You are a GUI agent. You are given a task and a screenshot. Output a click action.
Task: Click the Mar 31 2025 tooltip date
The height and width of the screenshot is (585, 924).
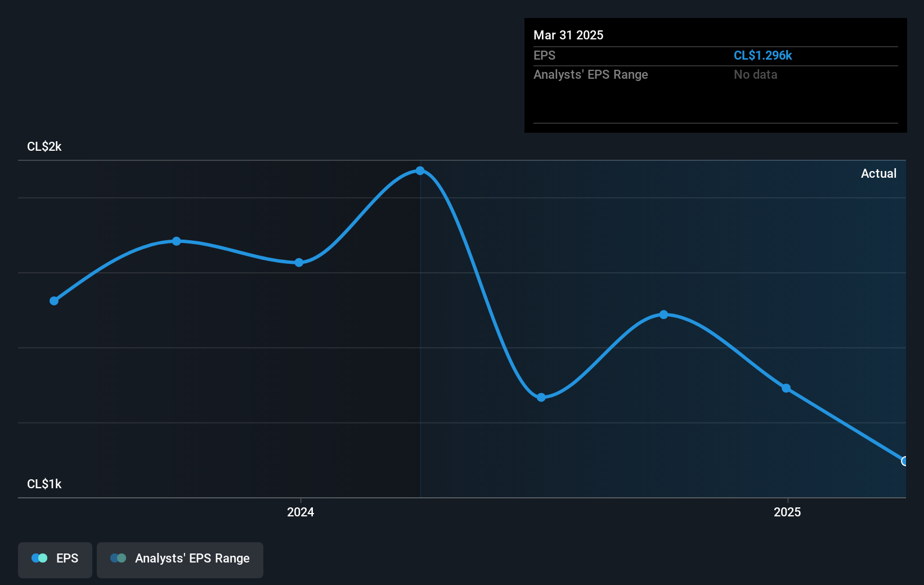pos(568,35)
